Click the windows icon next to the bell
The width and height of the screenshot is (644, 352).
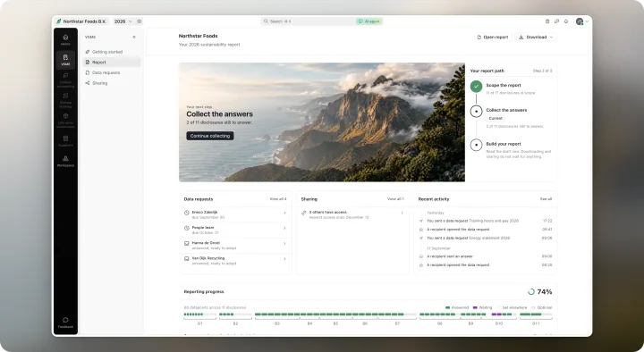[556, 21]
